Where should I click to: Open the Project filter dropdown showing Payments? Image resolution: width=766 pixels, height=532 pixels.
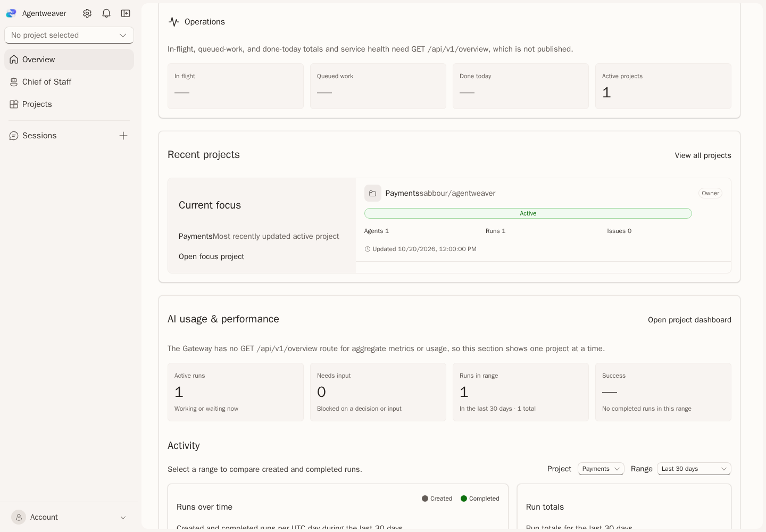601,469
